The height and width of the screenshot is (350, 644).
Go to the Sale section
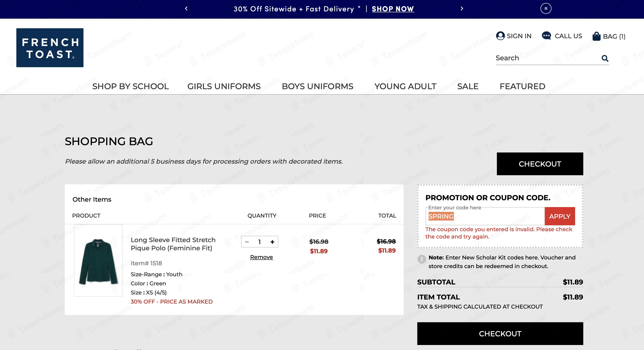point(468,86)
